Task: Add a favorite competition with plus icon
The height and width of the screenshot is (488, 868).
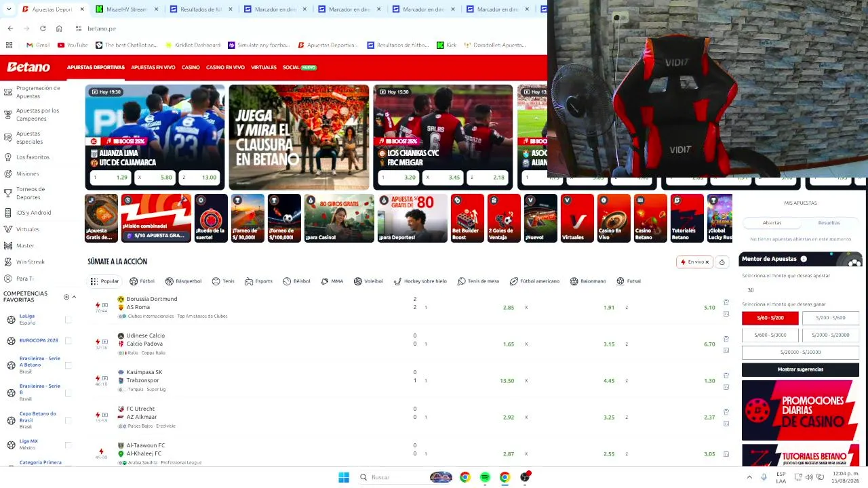Action: 66,297
